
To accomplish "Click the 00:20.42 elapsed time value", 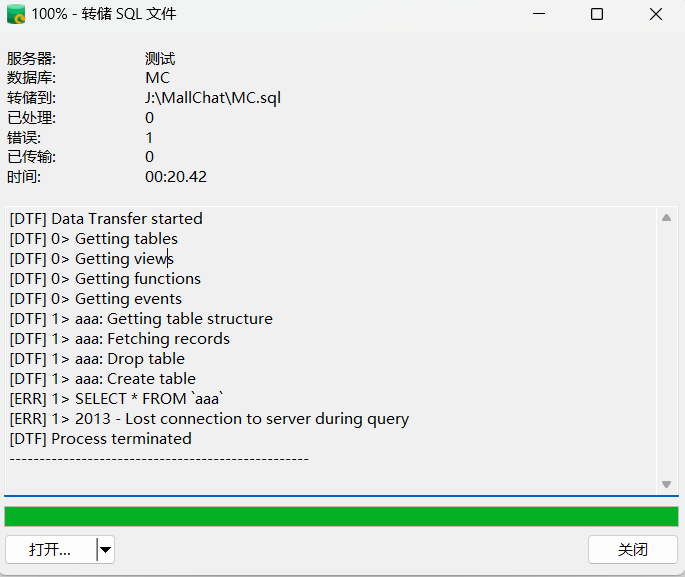I will click(176, 176).
